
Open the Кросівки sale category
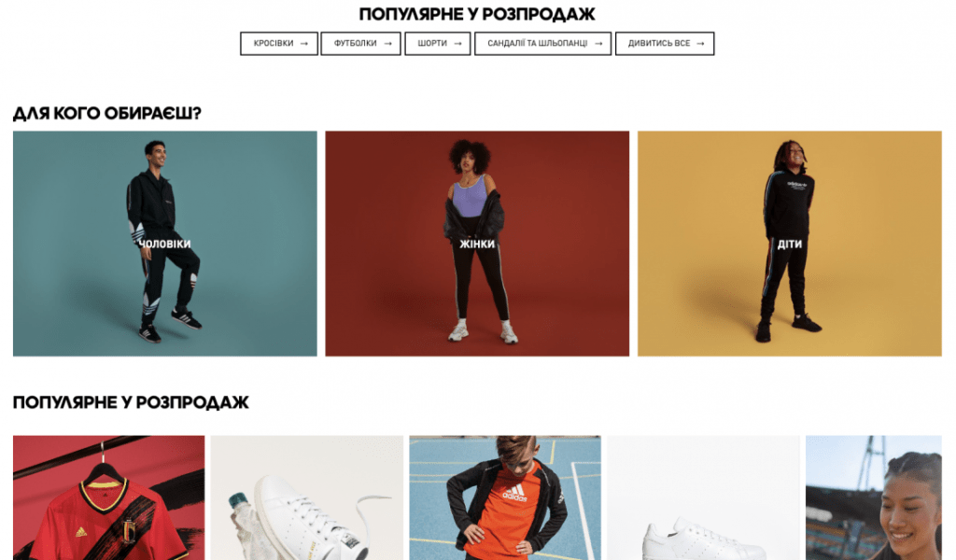279,44
